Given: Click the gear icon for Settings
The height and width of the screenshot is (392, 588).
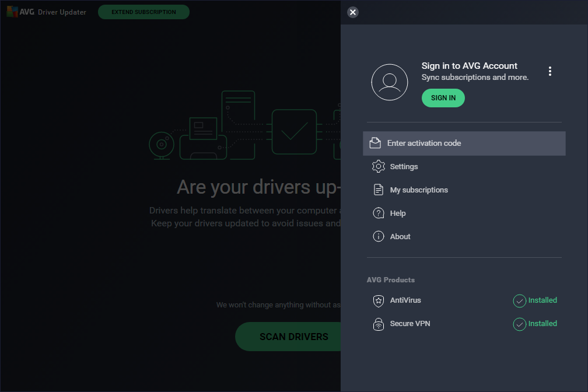Looking at the screenshot, I should tap(379, 166).
